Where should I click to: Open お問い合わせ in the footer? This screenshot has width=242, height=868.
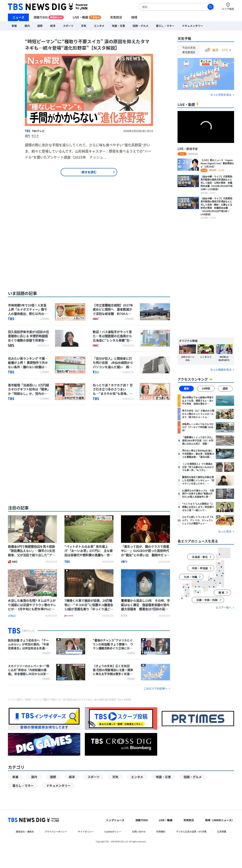(139, 832)
